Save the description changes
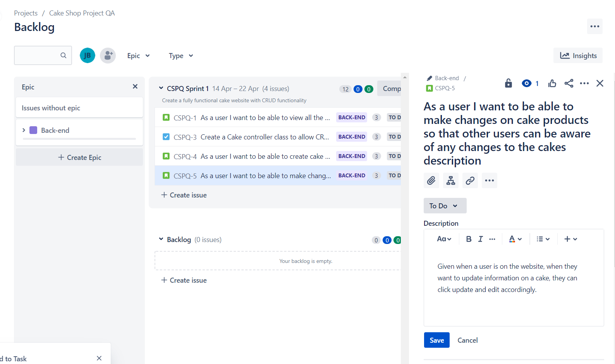Screen dimensions: 615x364 pyautogui.click(x=437, y=340)
